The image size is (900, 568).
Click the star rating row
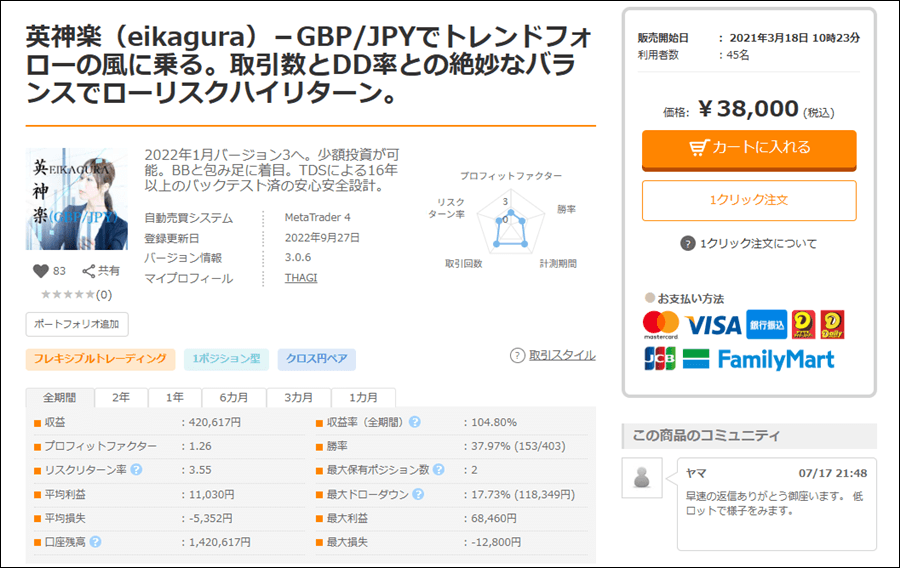(x=69, y=295)
